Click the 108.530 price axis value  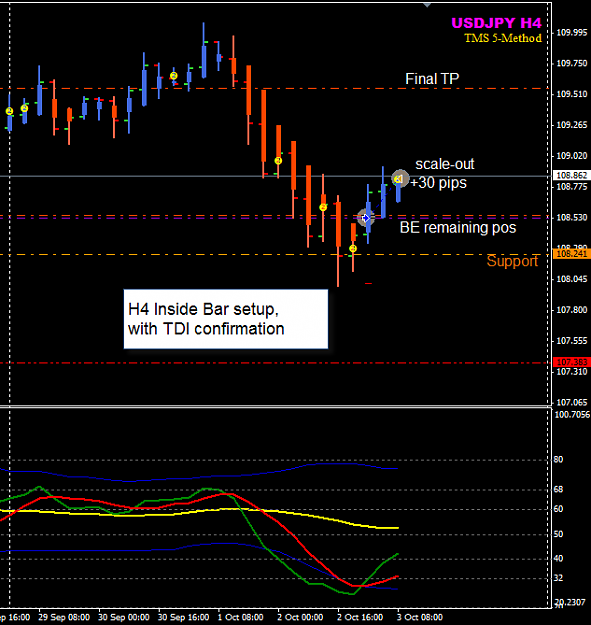point(571,218)
